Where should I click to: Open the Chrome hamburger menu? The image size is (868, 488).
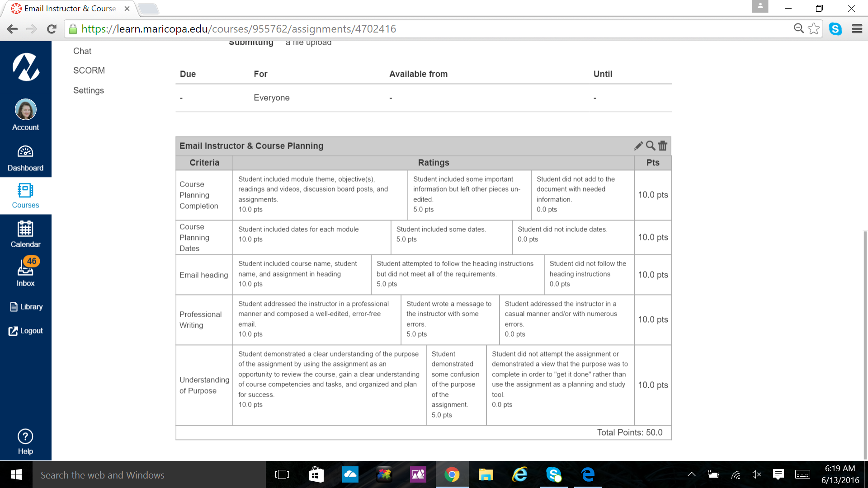(x=857, y=29)
